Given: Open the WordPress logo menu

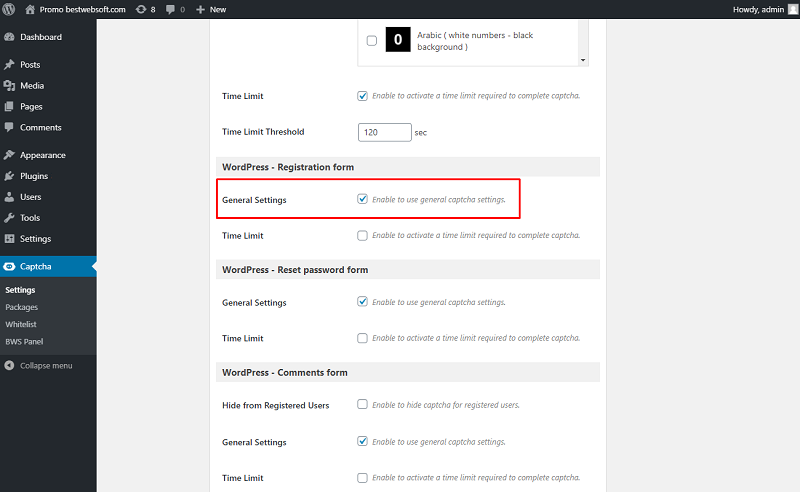Looking at the screenshot, I should tap(9, 9).
